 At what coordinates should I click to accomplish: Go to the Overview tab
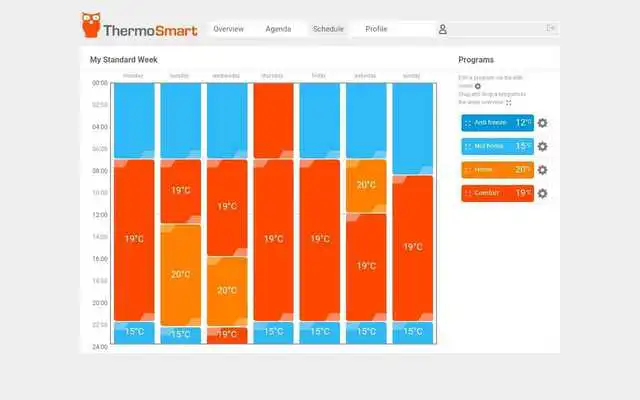pyautogui.click(x=229, y=29)
